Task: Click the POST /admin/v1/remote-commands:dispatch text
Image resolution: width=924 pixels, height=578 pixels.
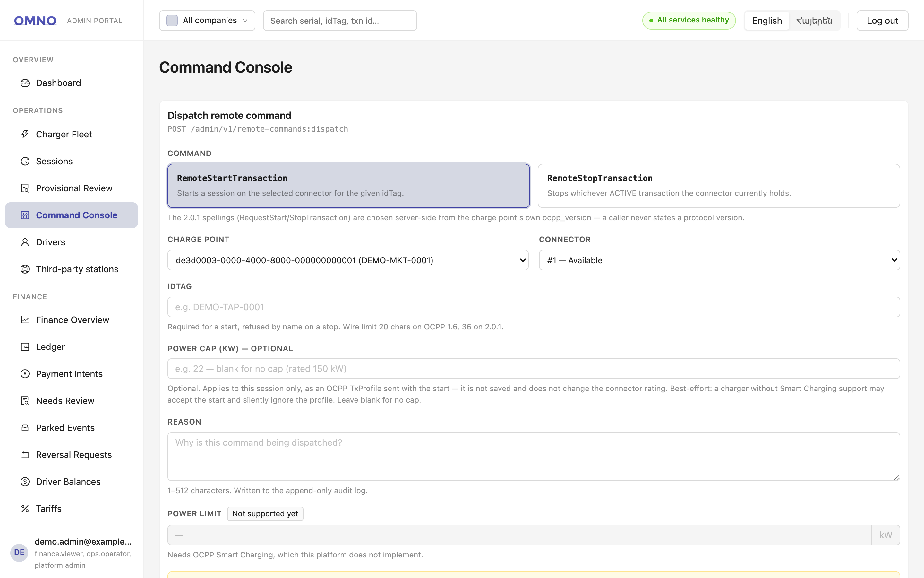Action: coord(258,129)
